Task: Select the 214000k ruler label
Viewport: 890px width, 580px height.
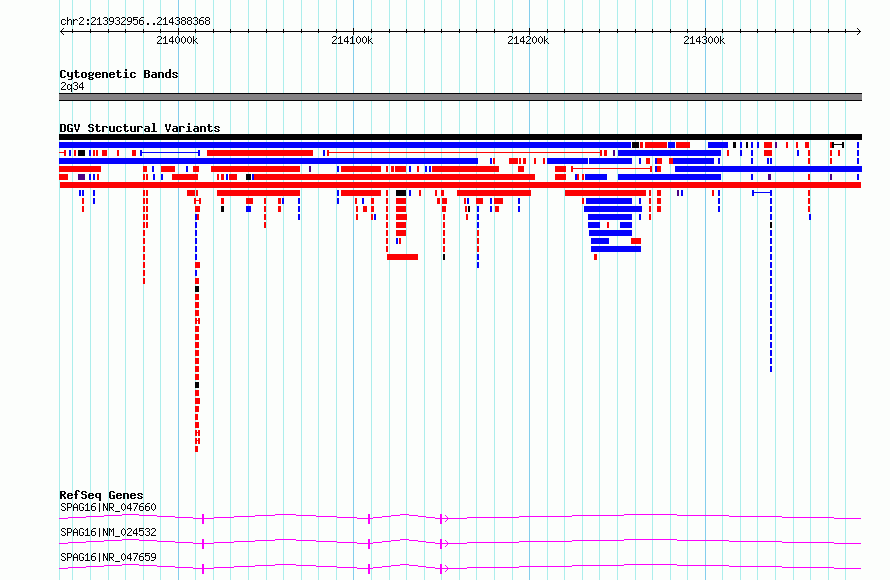Action: [x=177, y=40]
